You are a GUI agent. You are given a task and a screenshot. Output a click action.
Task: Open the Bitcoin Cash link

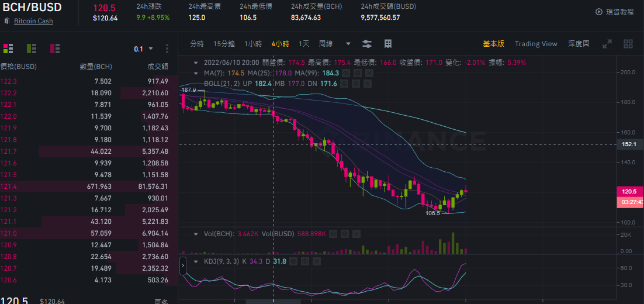[x=33, y=21]
